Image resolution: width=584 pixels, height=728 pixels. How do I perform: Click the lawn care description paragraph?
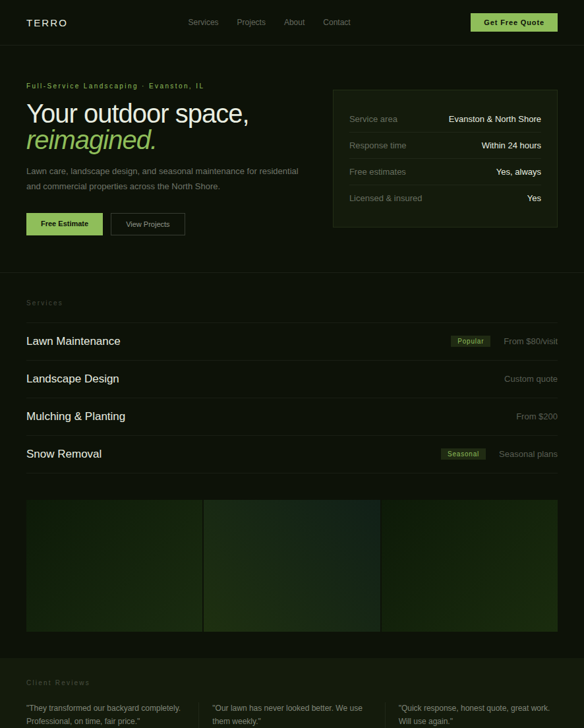pos(163,179)
